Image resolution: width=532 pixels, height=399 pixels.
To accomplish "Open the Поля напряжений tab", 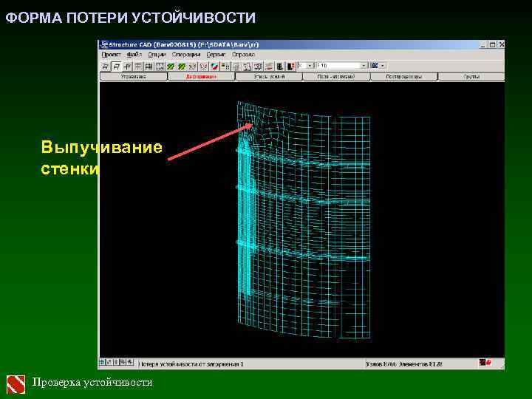I will point(336,77).
